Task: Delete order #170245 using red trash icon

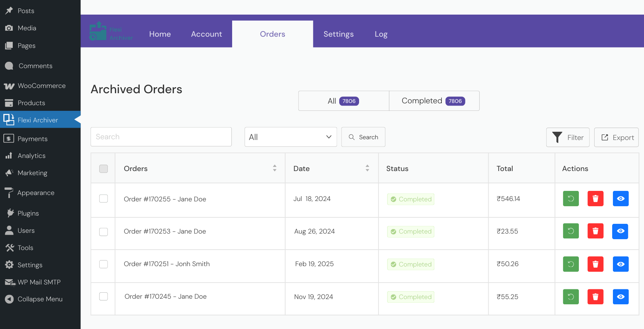Action: [x=595, y=297]
